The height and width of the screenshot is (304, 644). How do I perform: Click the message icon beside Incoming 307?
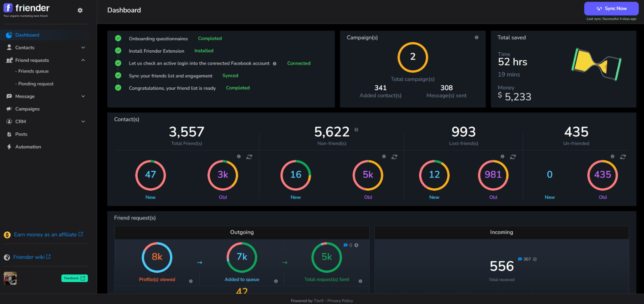click(520, 259)
